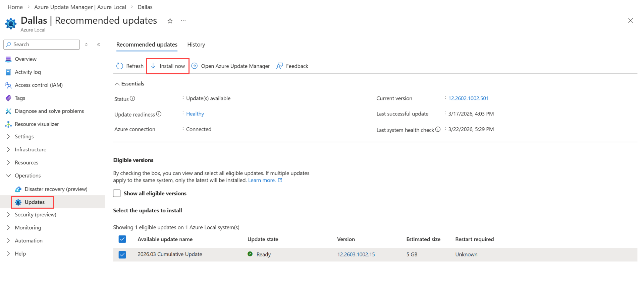
Task: Click the Last system health check info icon
Action: tap(438, 129)
